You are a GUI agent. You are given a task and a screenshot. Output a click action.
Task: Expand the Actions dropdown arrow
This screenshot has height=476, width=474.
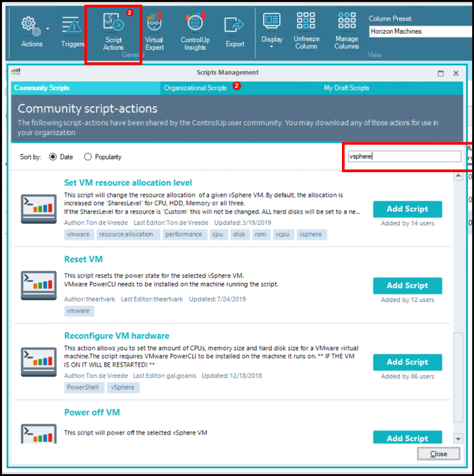48,28
